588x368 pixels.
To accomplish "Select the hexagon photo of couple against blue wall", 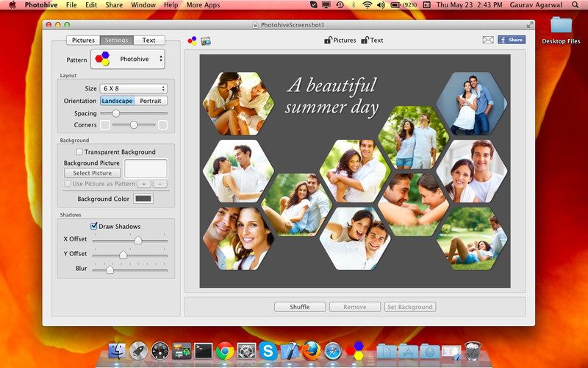I will pos(472,103).
